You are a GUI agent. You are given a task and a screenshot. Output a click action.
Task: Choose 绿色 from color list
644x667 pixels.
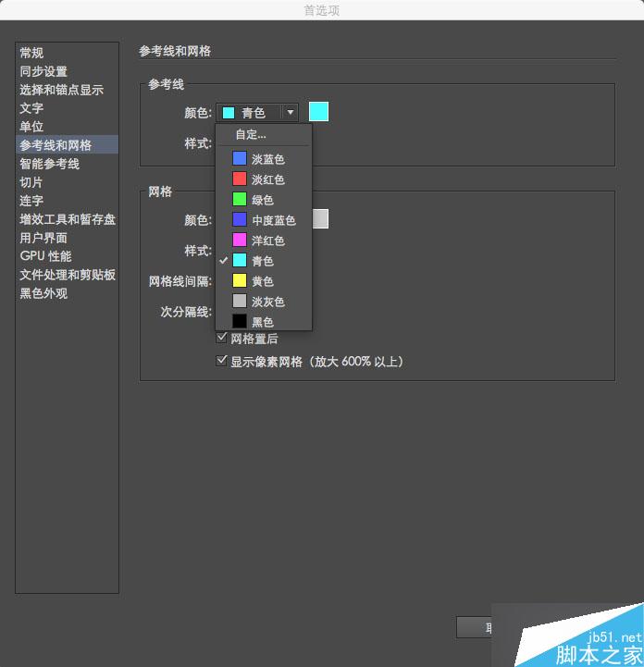pos(264,200)
